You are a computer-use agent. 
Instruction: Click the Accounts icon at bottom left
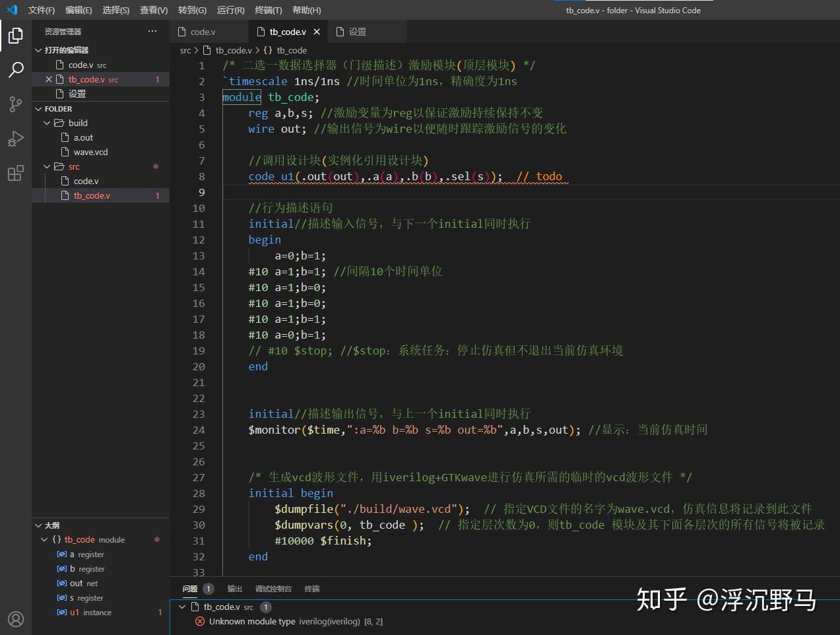15,619
